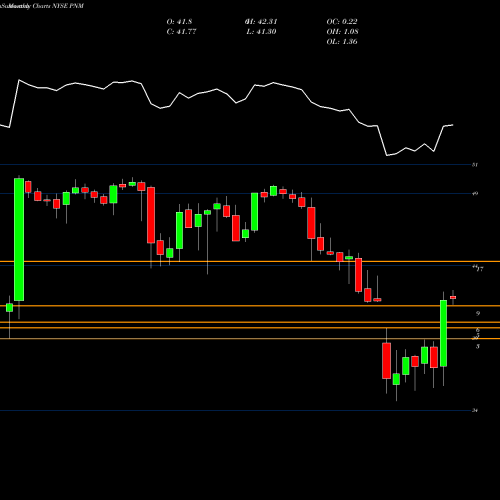Image resolution: width=500 pixels, height=500 pixels.
Task: Click the last tall green candlestick
Action: click(x=443, y=333)
